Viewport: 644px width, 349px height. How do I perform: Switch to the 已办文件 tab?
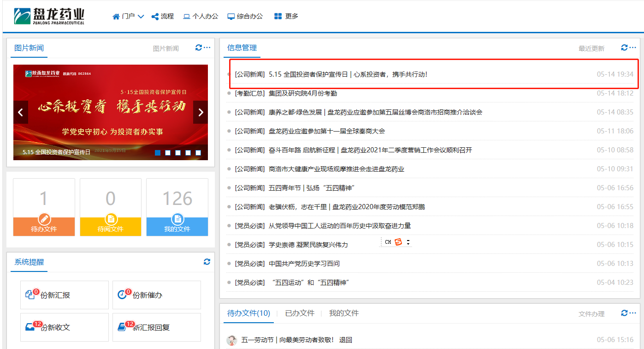pyautogui.click(x=300, y=313)
